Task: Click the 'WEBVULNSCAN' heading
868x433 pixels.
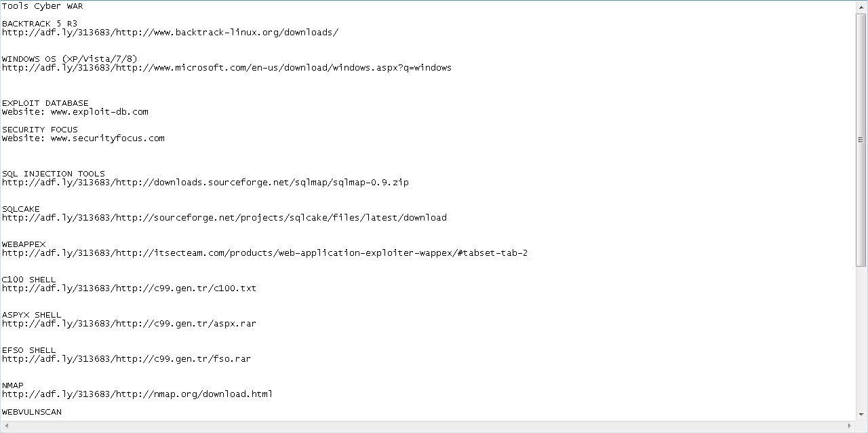Action: tap(32, 412)
